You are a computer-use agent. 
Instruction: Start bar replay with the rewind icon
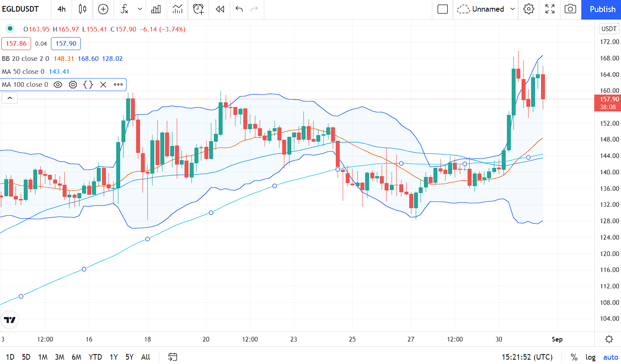[220, 9]
